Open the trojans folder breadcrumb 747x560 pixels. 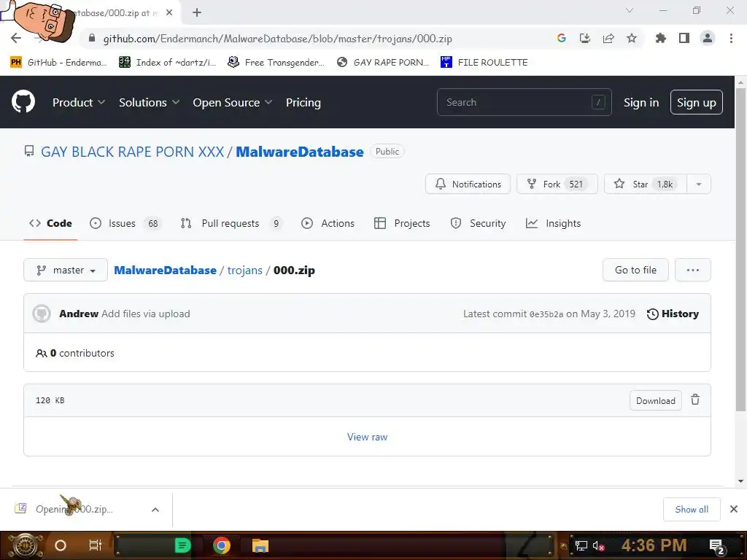coord(244,270)
